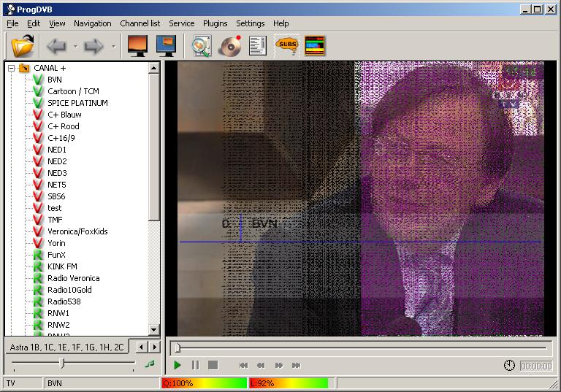Click the volume slider handle
561x392 pixels.
(x=62, y=364)
